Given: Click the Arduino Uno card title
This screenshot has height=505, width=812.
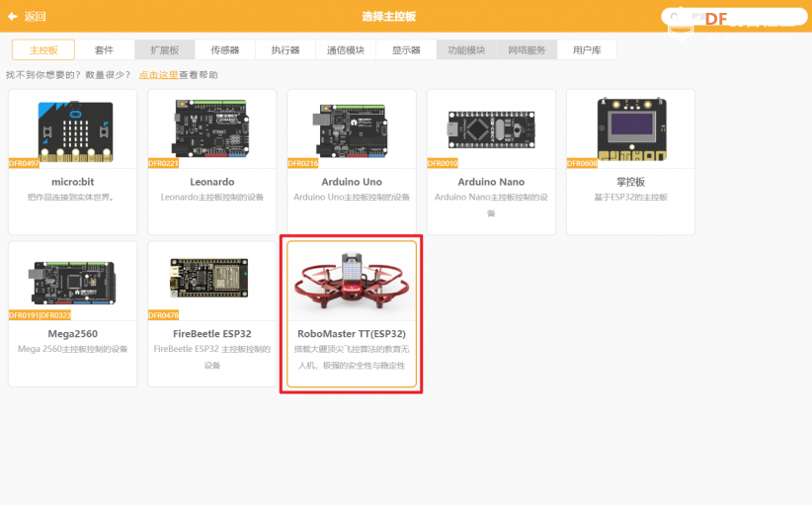Looking at the screenshot, I should point(352,182).
